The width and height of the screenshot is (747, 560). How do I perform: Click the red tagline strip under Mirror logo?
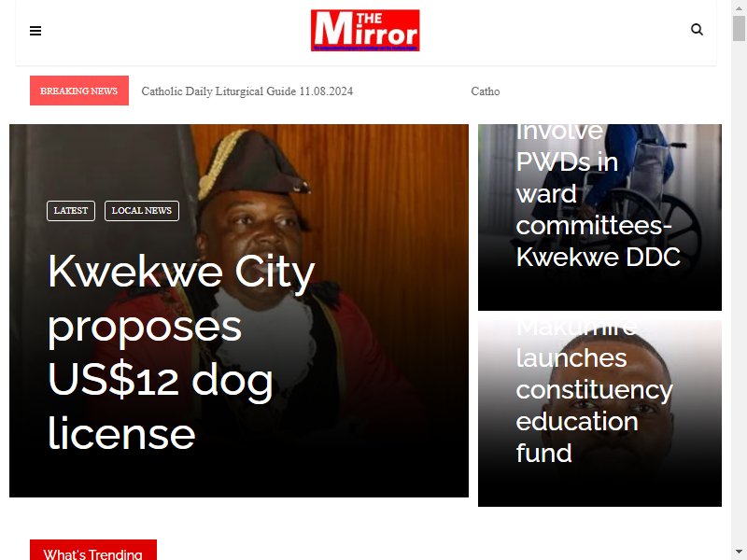365,49
